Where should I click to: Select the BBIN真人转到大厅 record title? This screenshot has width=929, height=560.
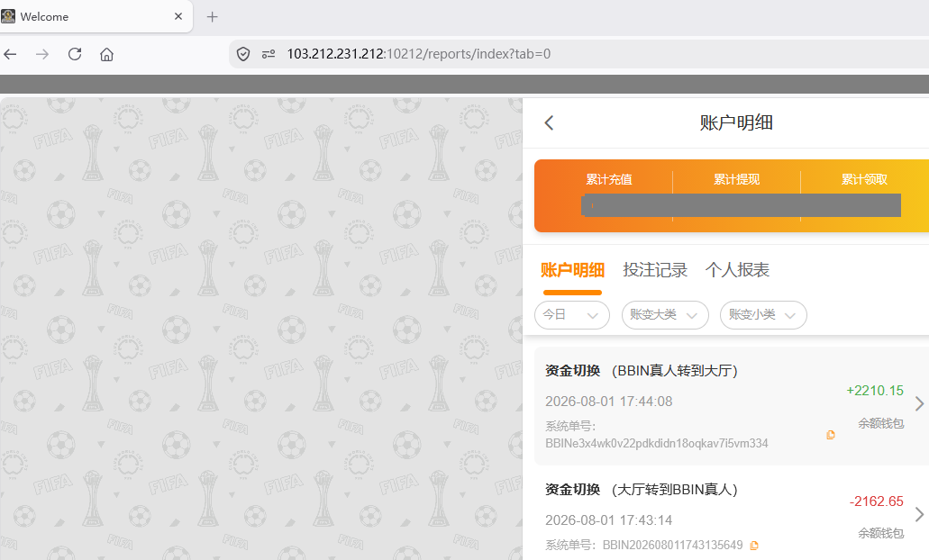coord(675,371)
